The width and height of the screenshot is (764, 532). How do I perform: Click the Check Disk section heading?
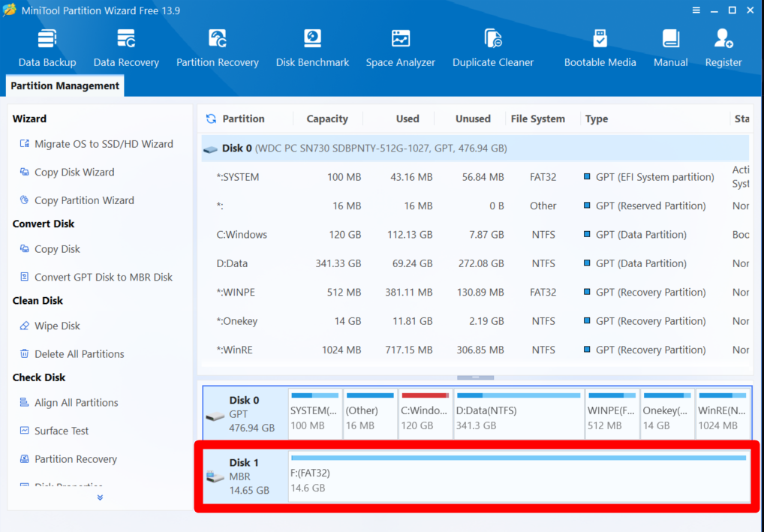[x=38, y=377]
